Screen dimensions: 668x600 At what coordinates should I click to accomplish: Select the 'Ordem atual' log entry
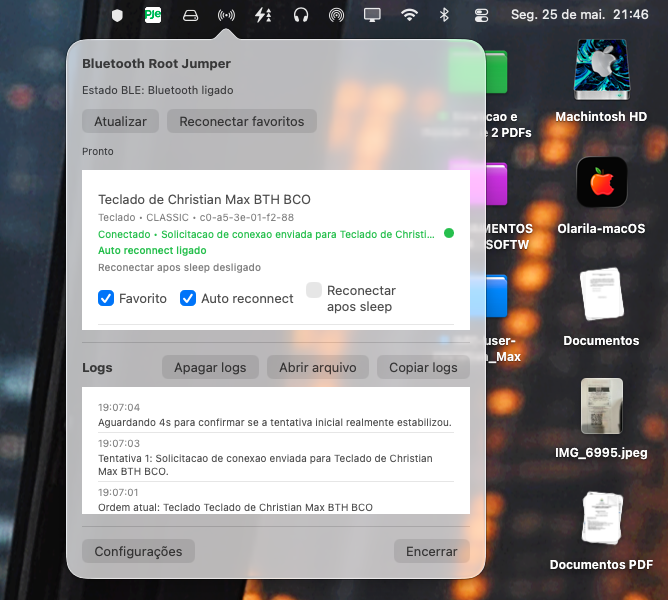(276, 500)
